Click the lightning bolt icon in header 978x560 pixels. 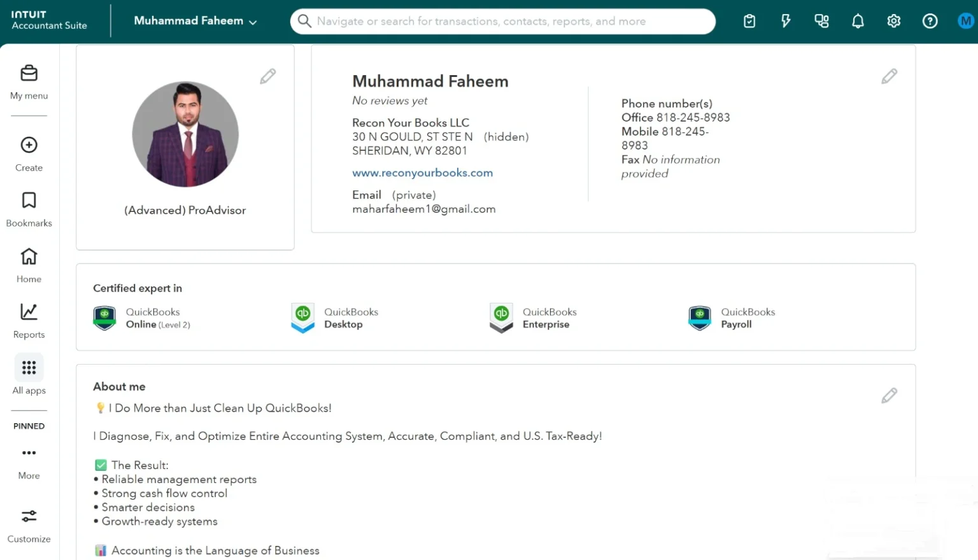click(x=786, y=22)
